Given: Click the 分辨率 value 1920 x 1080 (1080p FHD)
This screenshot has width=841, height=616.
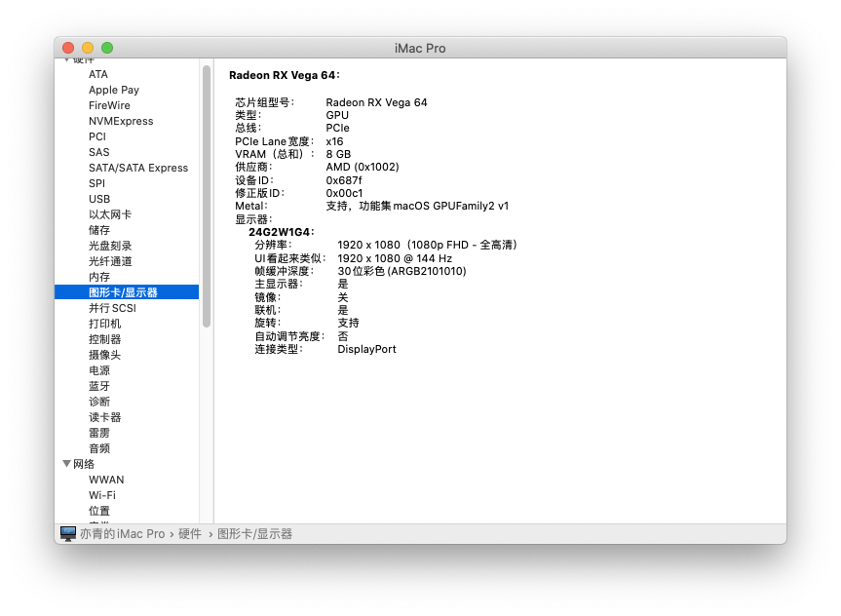Looking at the screenshot, I should 428,245.
